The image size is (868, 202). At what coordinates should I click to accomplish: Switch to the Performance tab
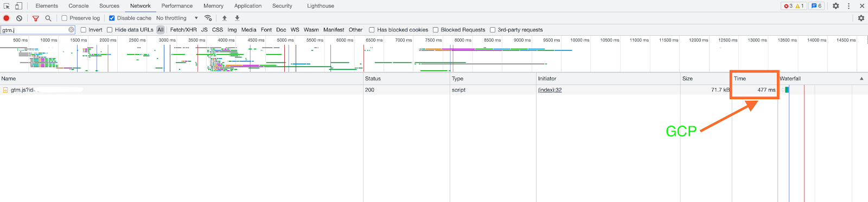[x=177, y=6]
